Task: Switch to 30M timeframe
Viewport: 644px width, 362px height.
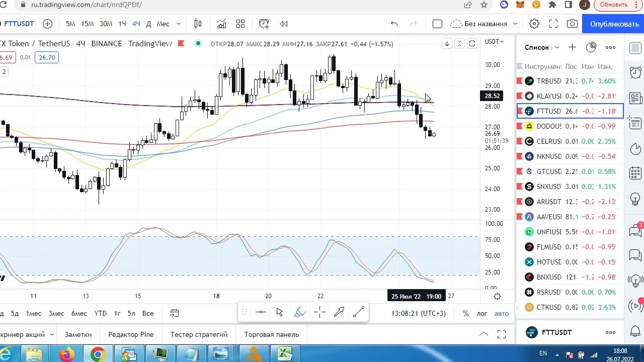Action: 106,24
